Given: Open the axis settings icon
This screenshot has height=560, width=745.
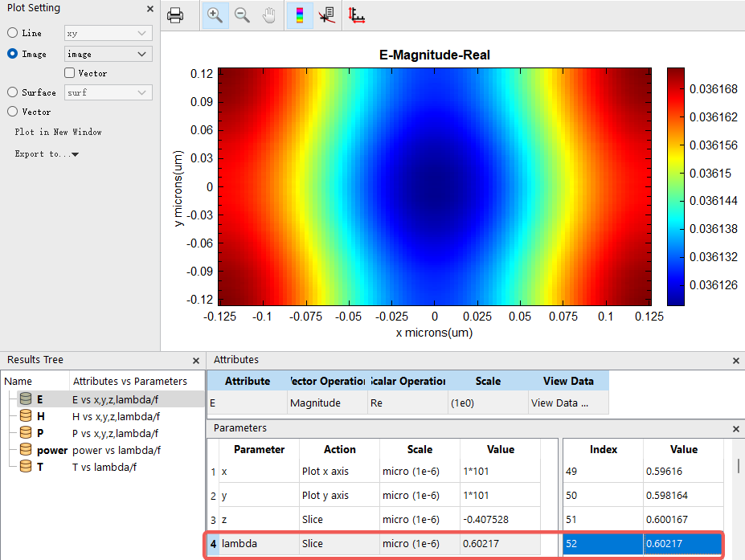Looking at the screenshot, I should click(356, 15).
